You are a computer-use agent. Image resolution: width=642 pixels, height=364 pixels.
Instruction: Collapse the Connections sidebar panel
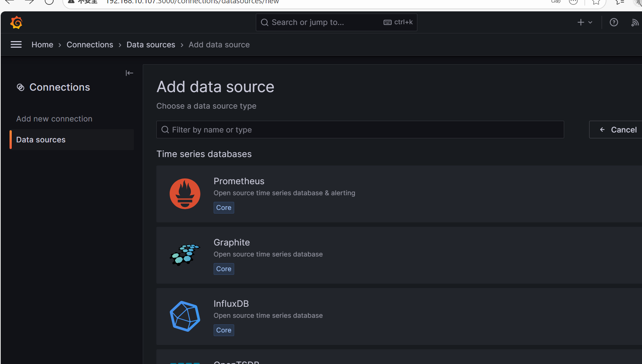coord(129,73)
